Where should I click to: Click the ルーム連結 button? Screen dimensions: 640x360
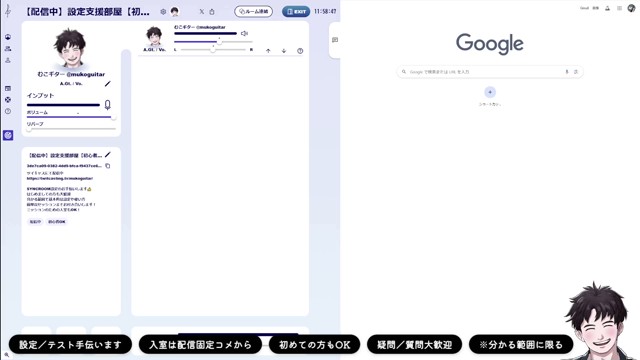253,11
